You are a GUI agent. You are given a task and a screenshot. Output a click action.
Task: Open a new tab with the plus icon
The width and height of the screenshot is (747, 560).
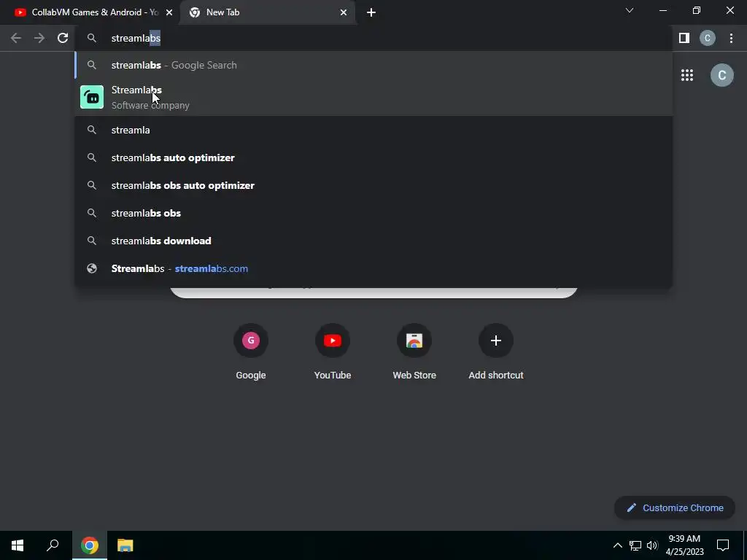pyautogui.click(x=371, y=12)
